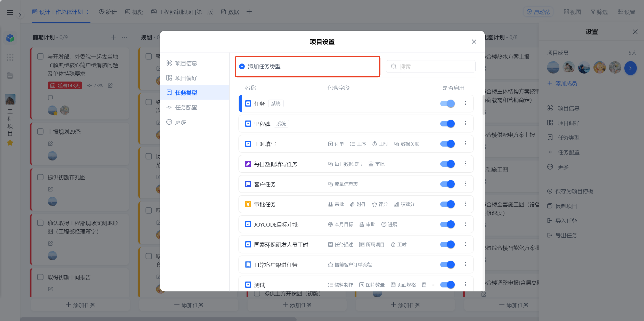This screenshot has height=321, width=644.
Task: Open more options for 审批任务 row
Action: coord(466,204)
